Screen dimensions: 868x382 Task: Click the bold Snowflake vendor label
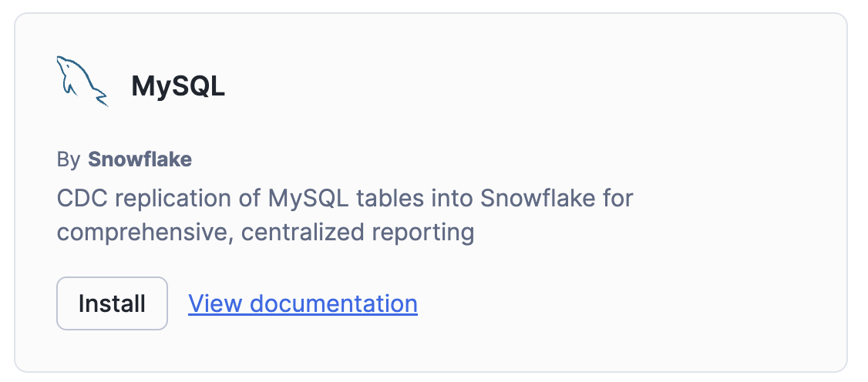[140, 159]
